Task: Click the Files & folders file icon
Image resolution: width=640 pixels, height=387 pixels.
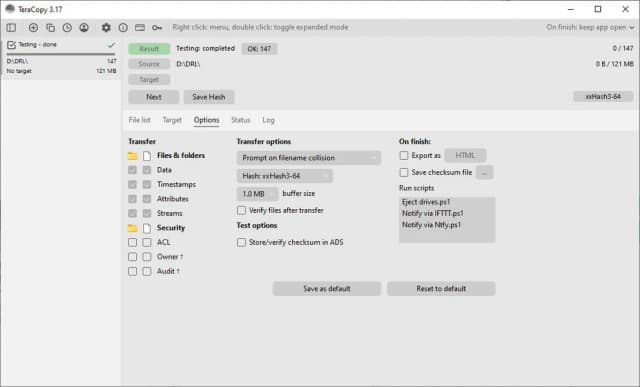Action: tap(147, 156)
